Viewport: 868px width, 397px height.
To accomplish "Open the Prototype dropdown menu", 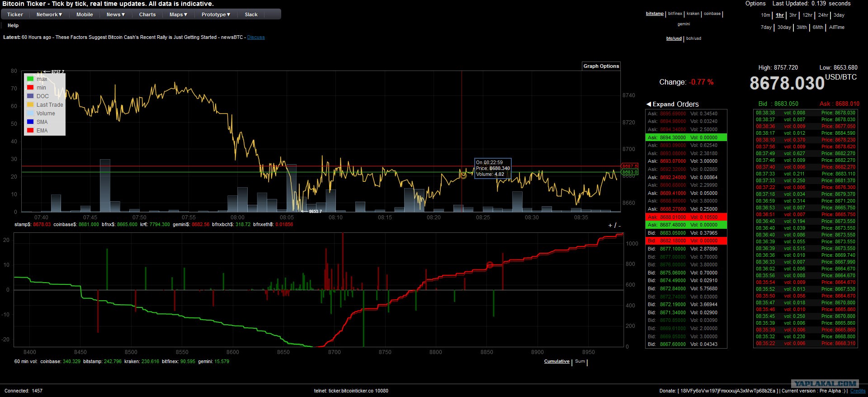I will pyautogui.click(x=216, y=14).
